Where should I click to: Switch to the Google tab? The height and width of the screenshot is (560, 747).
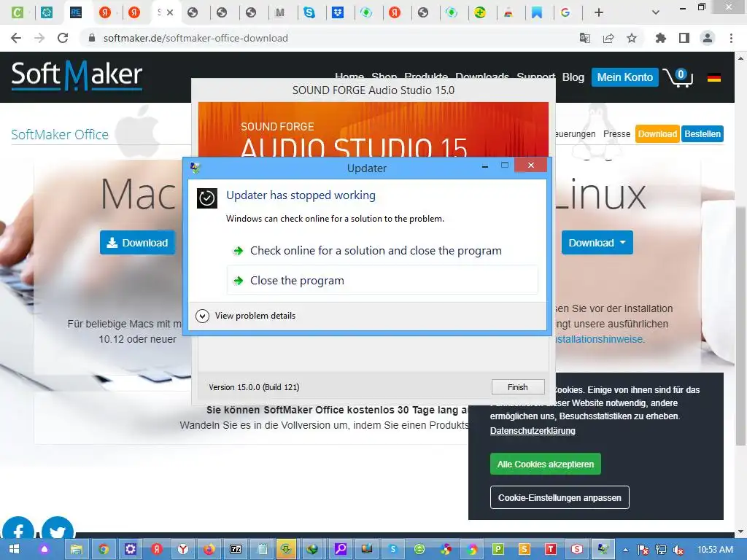[x=565, y=13]
